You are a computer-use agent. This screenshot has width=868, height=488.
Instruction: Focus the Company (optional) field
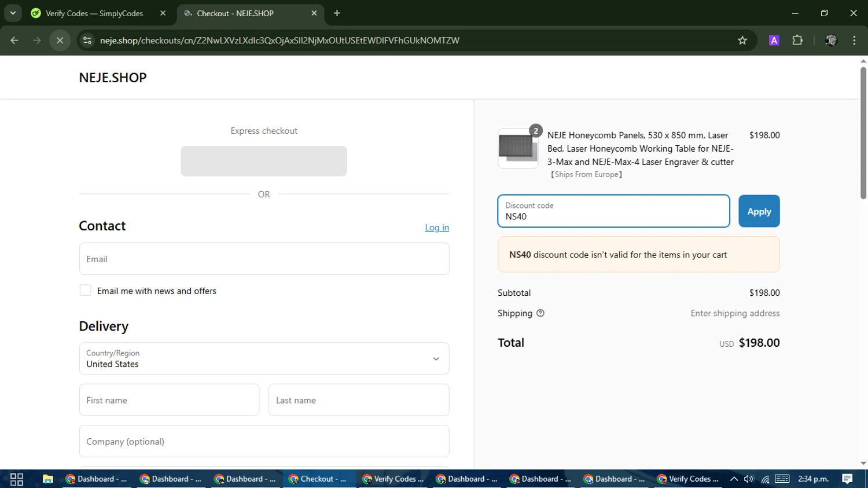[264, 441]
